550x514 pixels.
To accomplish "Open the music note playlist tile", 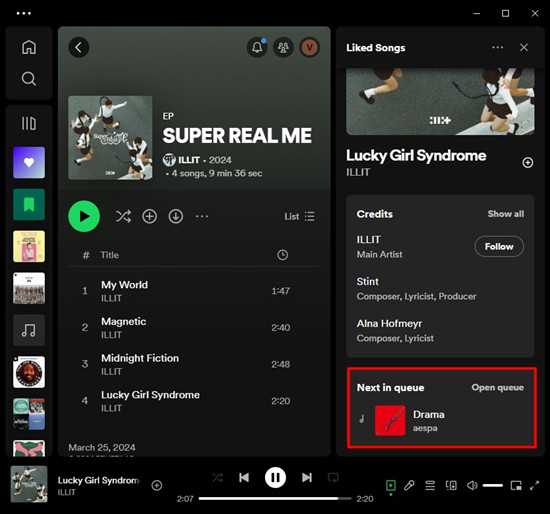I will click(29, 330).
